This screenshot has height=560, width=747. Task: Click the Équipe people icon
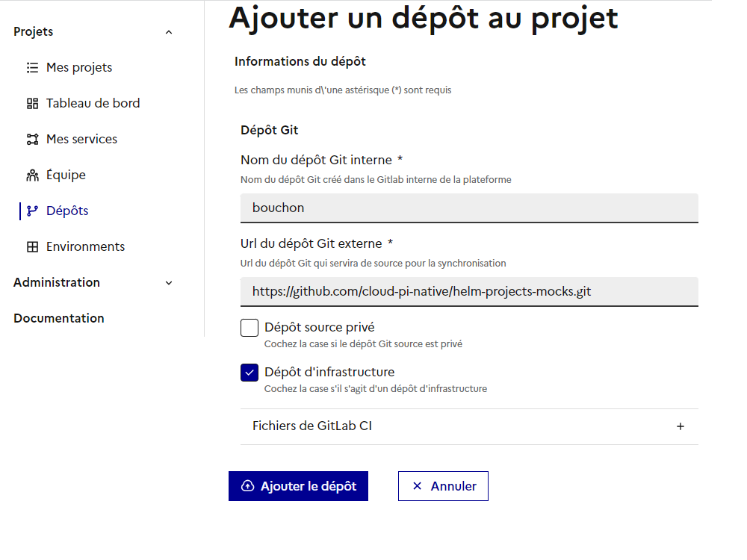32,175
